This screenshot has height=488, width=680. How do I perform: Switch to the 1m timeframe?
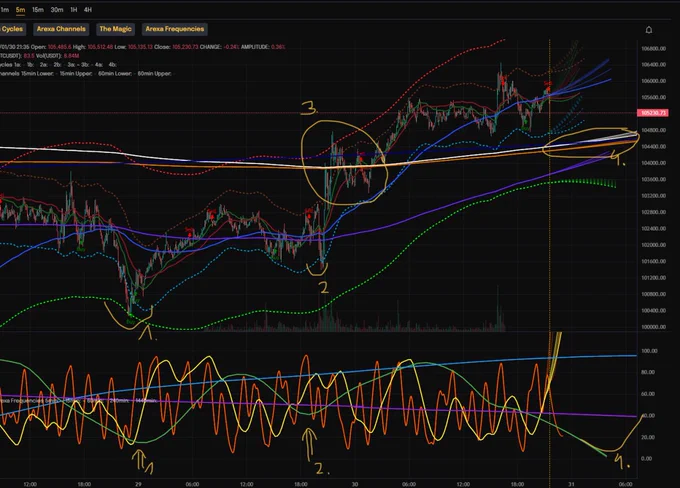[4, 10]
